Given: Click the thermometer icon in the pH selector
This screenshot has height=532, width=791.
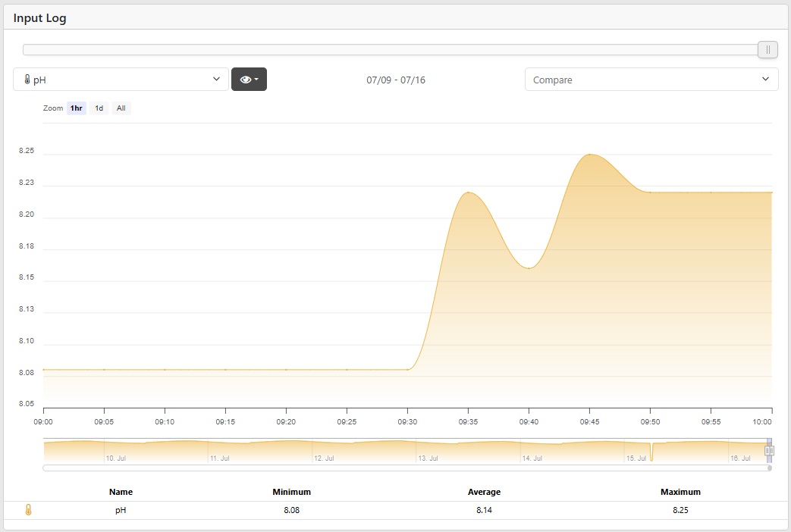Looking at the screenshot, I should click(27, 80).
